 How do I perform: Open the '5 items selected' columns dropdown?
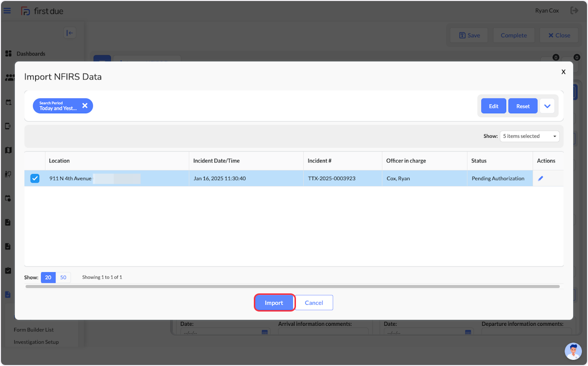[529, 136]
